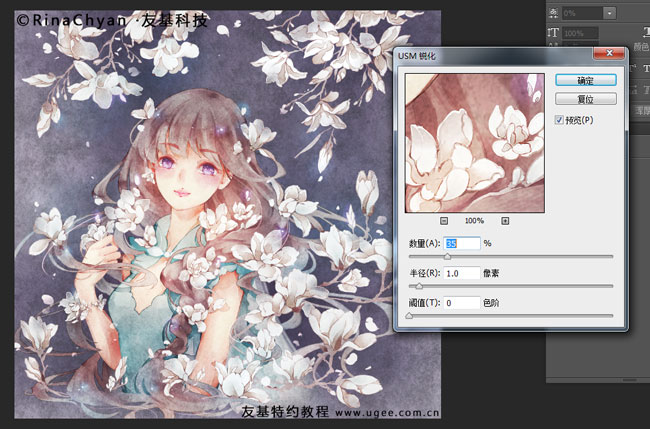This screenshot has width=650, height=429.
Task: Click the USM dialog preview thumbnail
Action: pos(475,143)
